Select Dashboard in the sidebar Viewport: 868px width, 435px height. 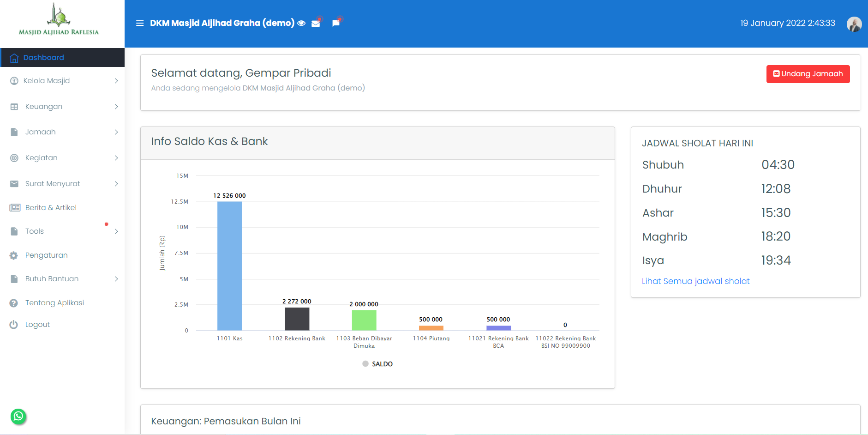(x=44, y=58)
